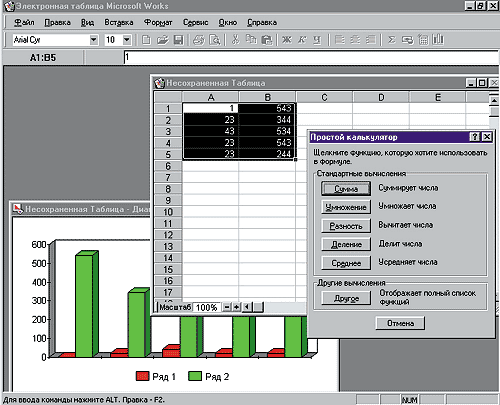This screenshot has width=500, height=405.
Task: Open the Формат menu
Action: (158, 22)
